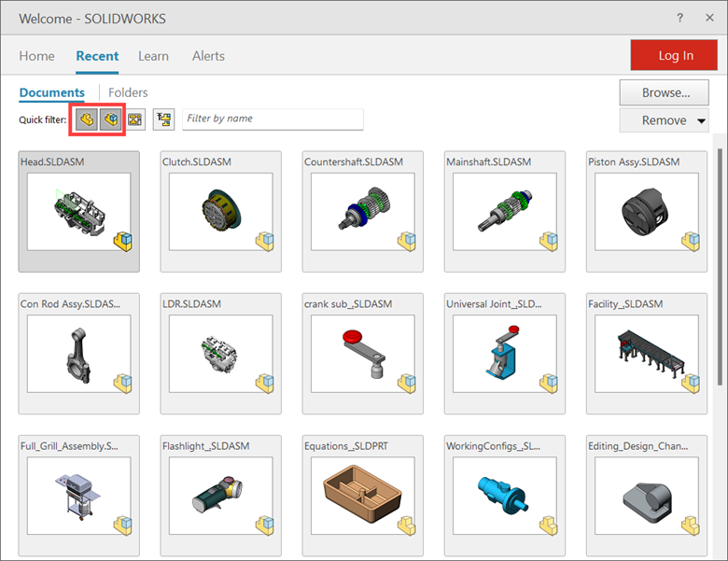Click the Piston Assy.SLDASM file name
Image resolution: width=728 pixels, height=561 pixels.
pyautogui.click(x=635, y=162)
